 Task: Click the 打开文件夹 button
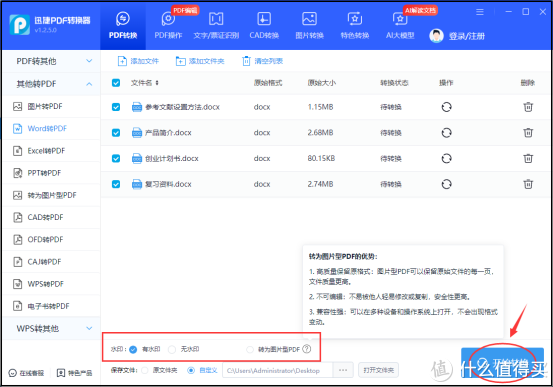tap(378, 370)
